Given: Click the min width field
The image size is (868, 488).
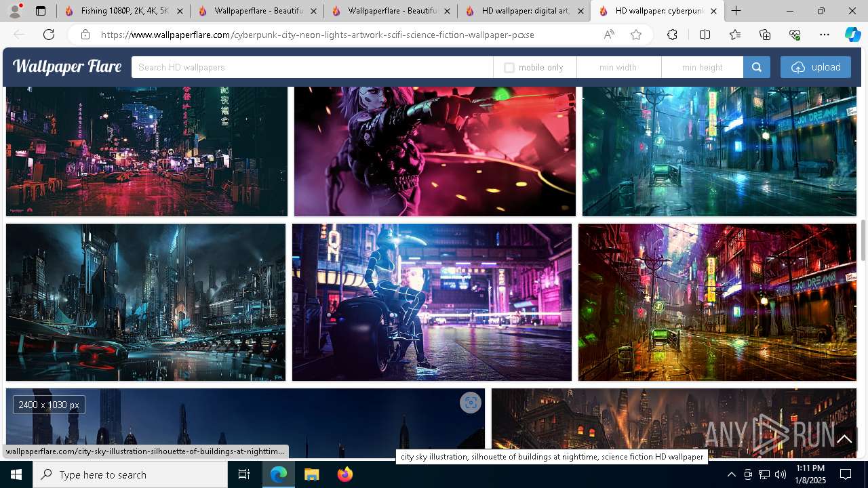Looking at the screenshot, I should (618, 67).
